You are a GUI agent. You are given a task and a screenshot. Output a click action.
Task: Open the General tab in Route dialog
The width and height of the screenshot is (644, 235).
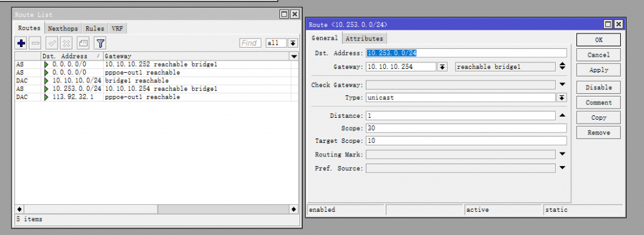325,38
